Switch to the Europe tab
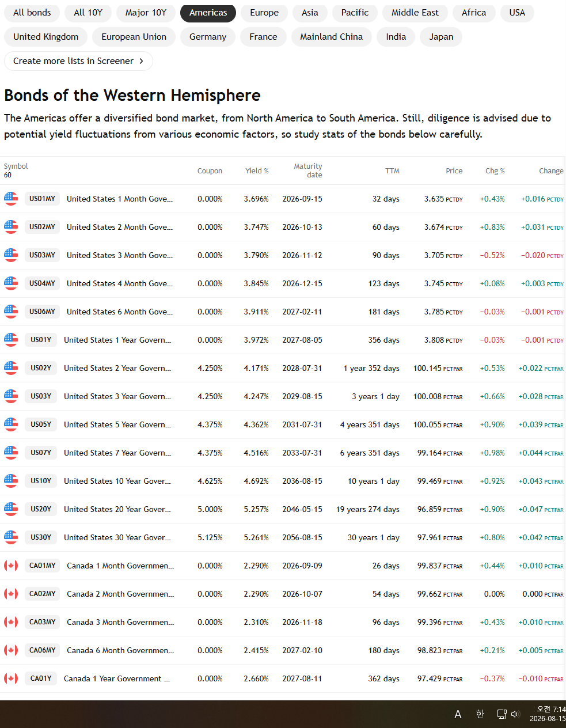 tap(264, 13)
